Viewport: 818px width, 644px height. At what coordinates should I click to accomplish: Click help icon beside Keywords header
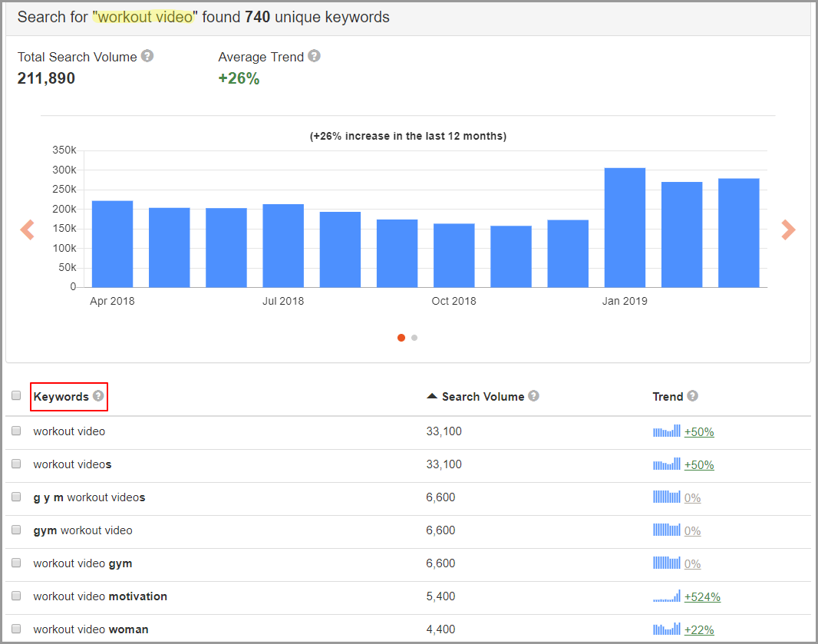pos(98,395)
